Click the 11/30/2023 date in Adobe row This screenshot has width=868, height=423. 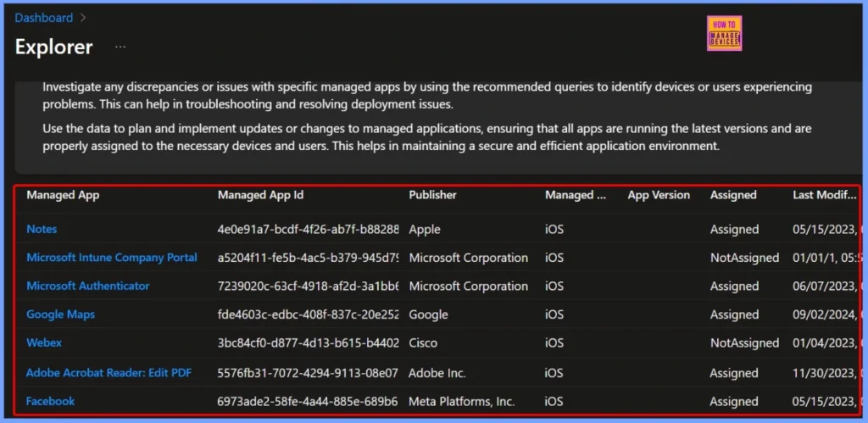click(824, 373)
